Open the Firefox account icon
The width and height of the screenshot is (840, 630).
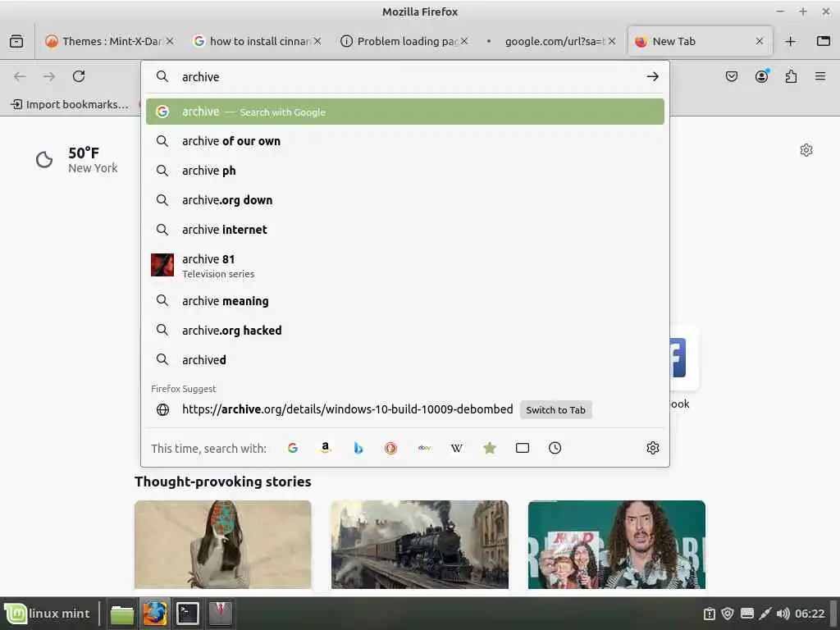pyautogui.click(x=761, y=76)
